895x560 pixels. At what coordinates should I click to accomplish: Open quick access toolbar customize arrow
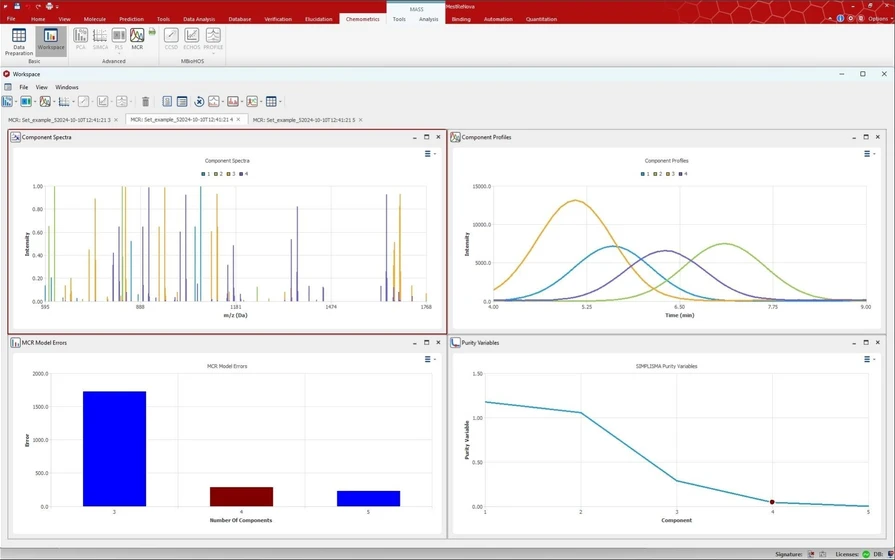[x=57, y=7]
